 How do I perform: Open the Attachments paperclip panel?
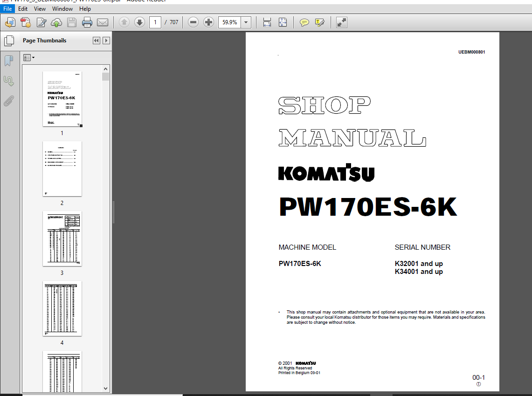point(9,101)
